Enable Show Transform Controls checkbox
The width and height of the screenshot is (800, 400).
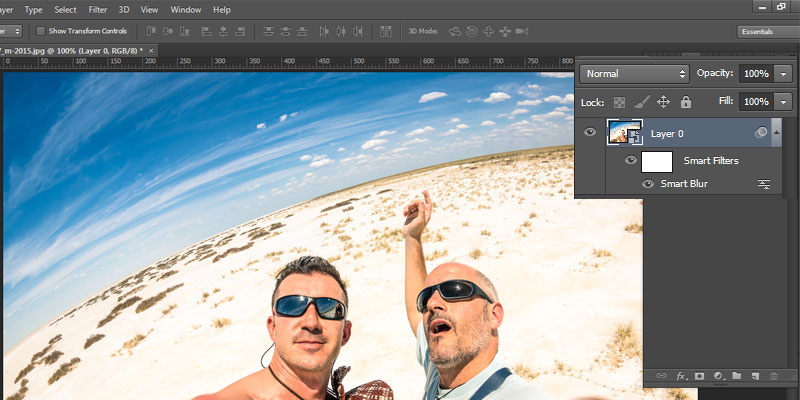40,31
